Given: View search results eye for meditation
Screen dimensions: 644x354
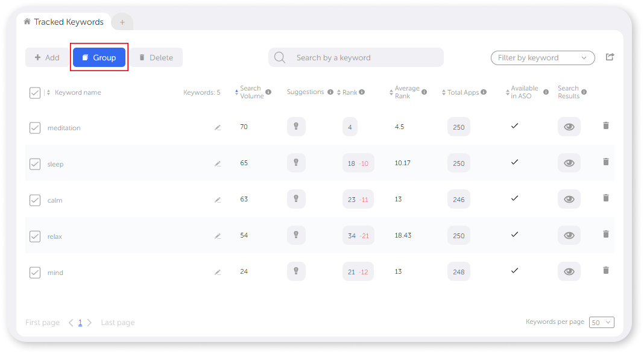Looking at the screenshot, I should point(569,127).
